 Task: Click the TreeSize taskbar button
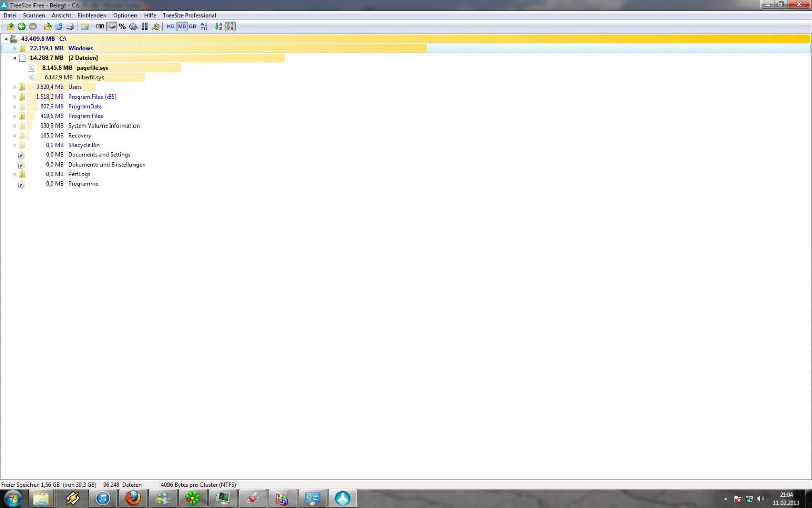(343, 499)
